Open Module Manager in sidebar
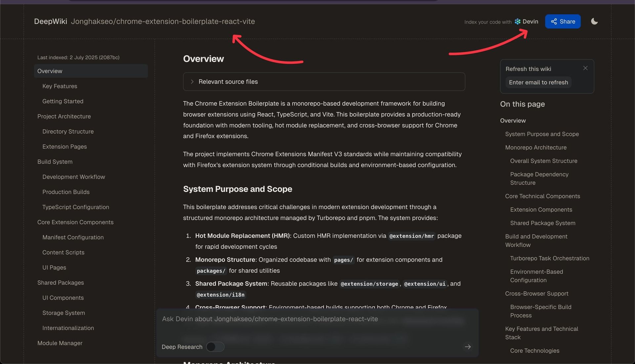 tap(60, 343)
